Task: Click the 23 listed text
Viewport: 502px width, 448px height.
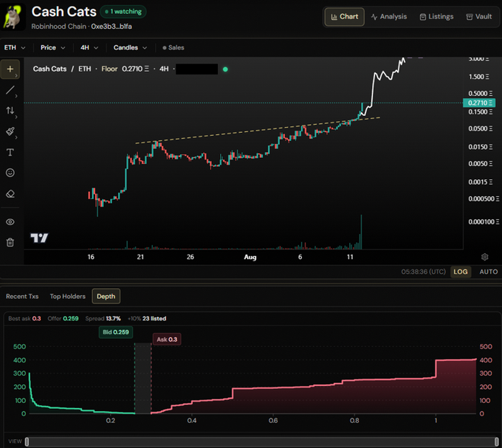Action: [x=154, y=318]
